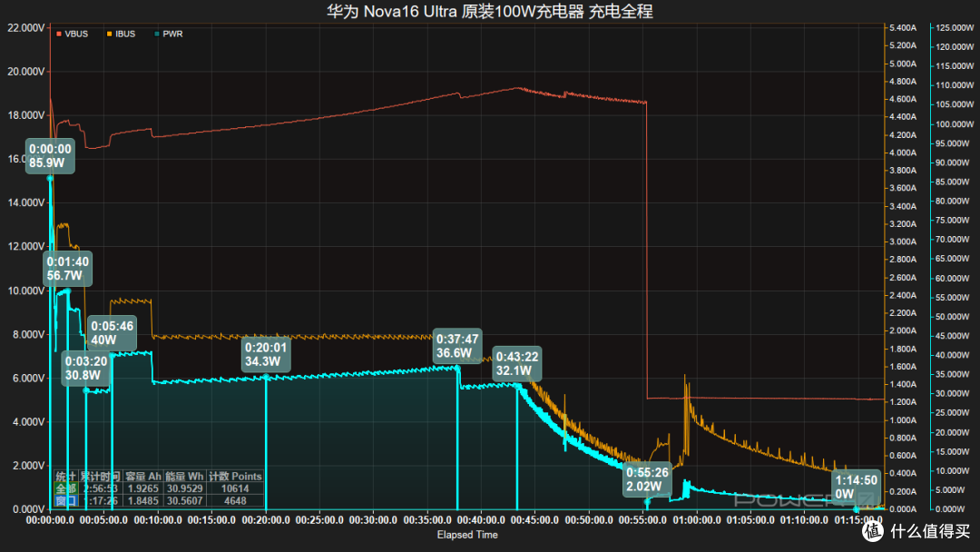
Task: Click the 1.9265 capacity value
Action: tap(143, 488)
